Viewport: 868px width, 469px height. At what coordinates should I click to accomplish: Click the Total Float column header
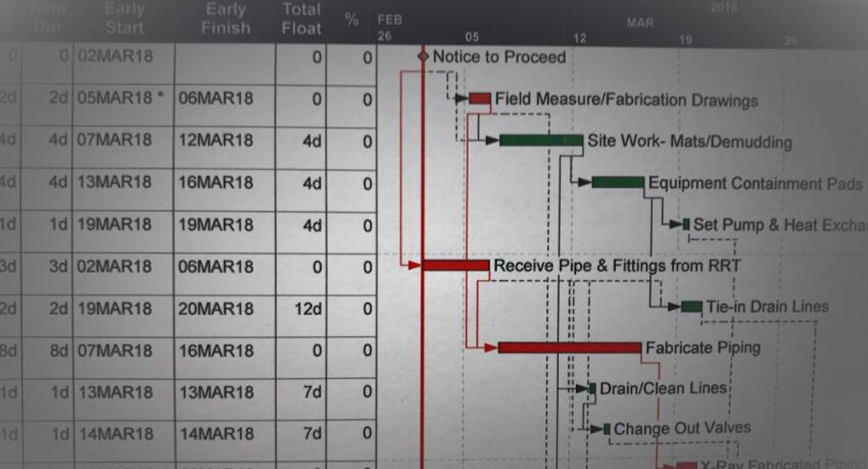tap(301, 19)
